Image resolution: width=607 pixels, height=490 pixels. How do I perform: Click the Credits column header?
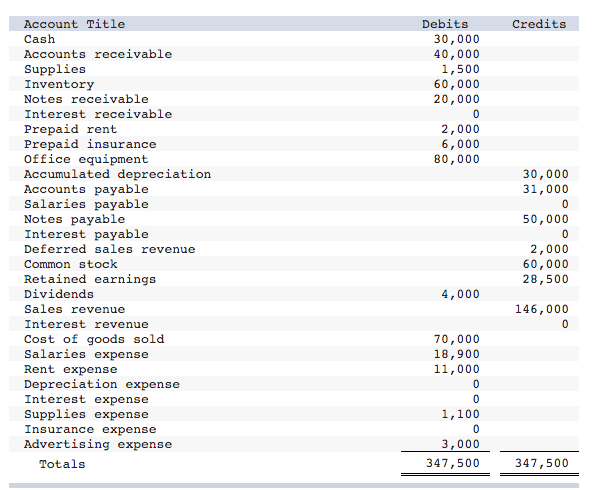click(x=539, y=24)
